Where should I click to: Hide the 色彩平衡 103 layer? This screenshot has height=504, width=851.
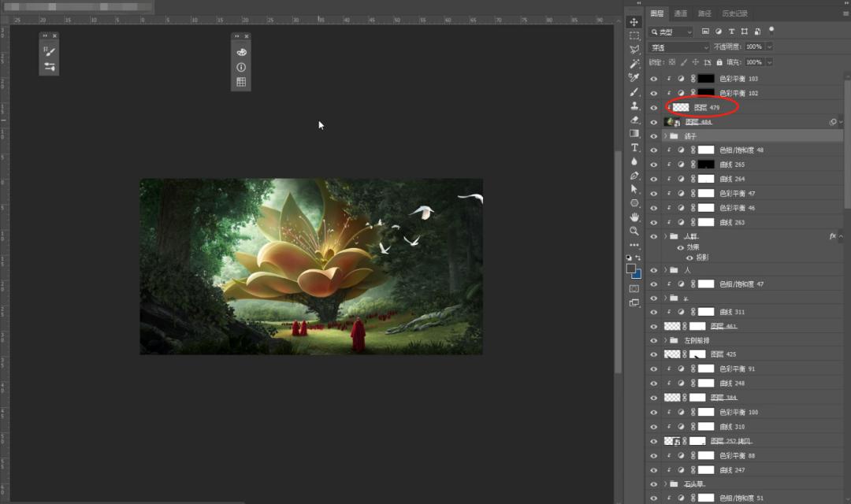(653, 79)
